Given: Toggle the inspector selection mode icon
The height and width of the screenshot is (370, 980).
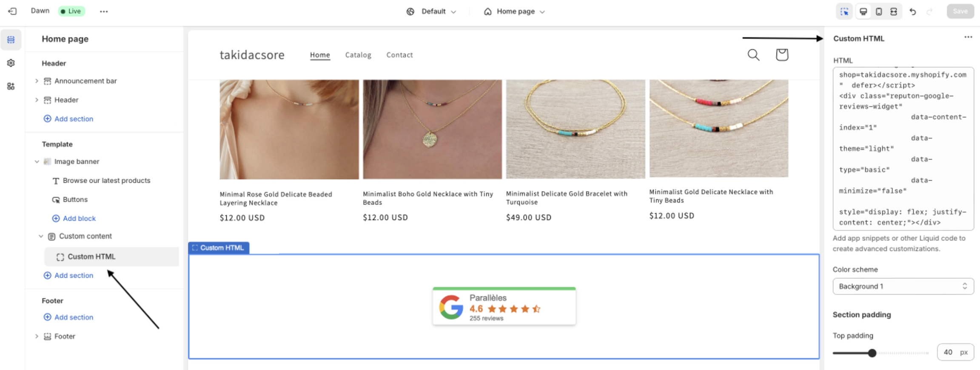Looking at the screenshot, I should click(844, 11).
